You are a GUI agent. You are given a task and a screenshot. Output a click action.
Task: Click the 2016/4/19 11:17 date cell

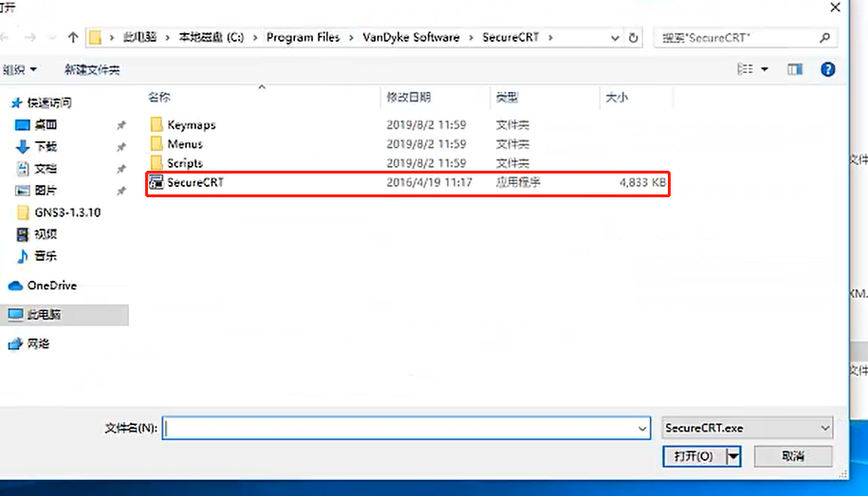coord(429,182)
